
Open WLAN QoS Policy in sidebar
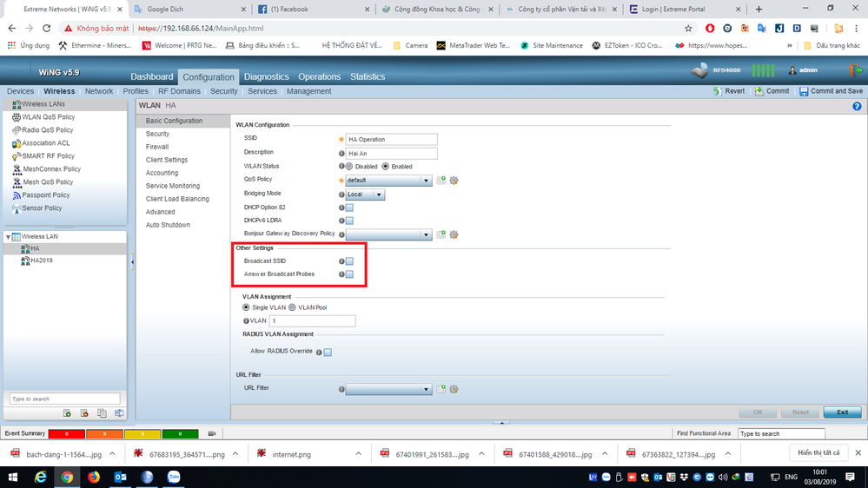click(x=43, y=117)
